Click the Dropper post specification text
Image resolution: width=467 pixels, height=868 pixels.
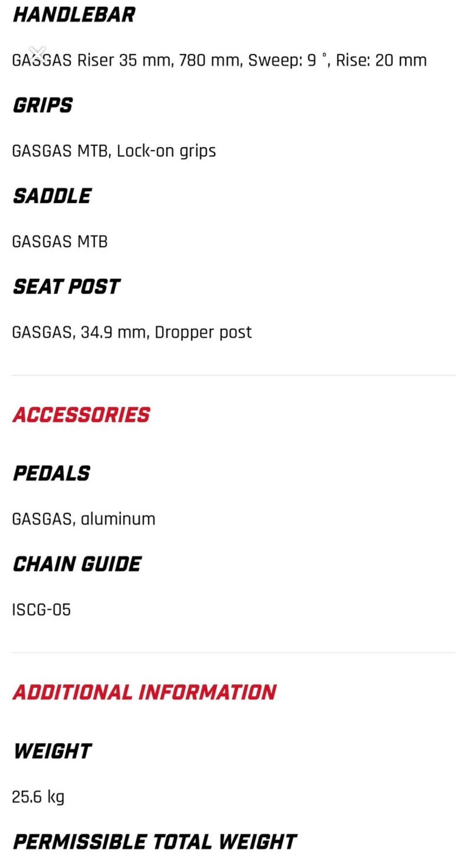(x=132, y=332)
